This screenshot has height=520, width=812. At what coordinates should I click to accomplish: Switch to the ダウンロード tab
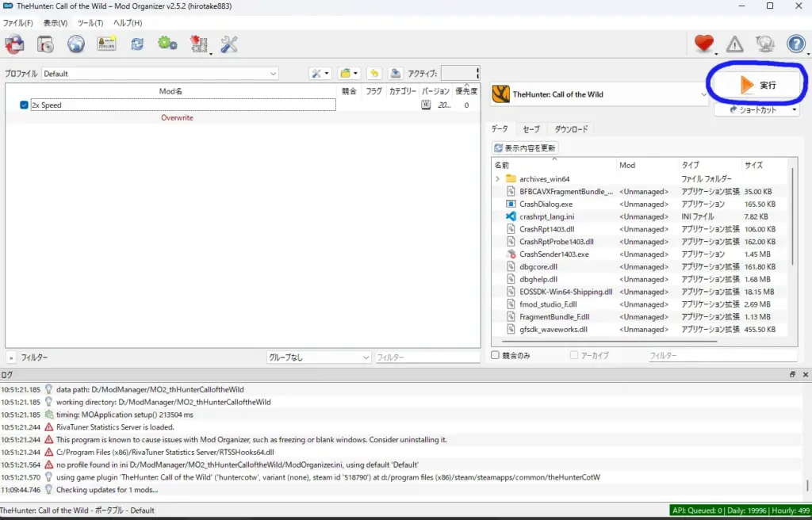[570, 129]
